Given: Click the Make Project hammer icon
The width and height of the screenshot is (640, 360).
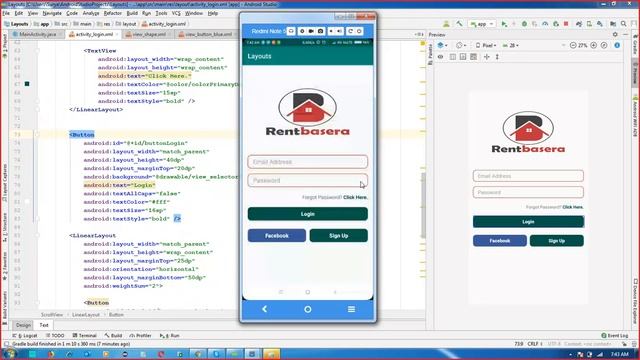Looking at the screenshot, I should [459, 24].
